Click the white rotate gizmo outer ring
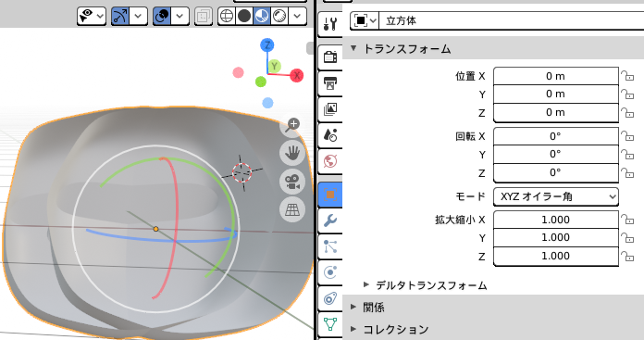 (155, 229)
